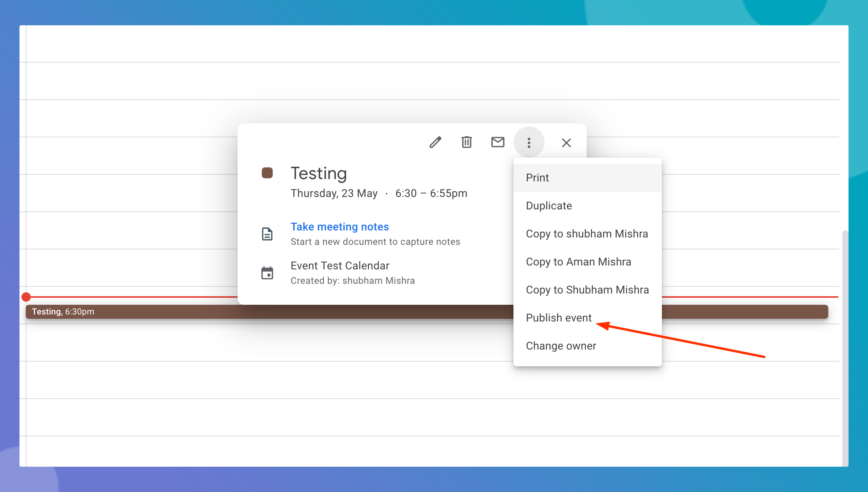Click the meeting notes document icon
Viewport: 868px width, 492px height.
point(267,234)
